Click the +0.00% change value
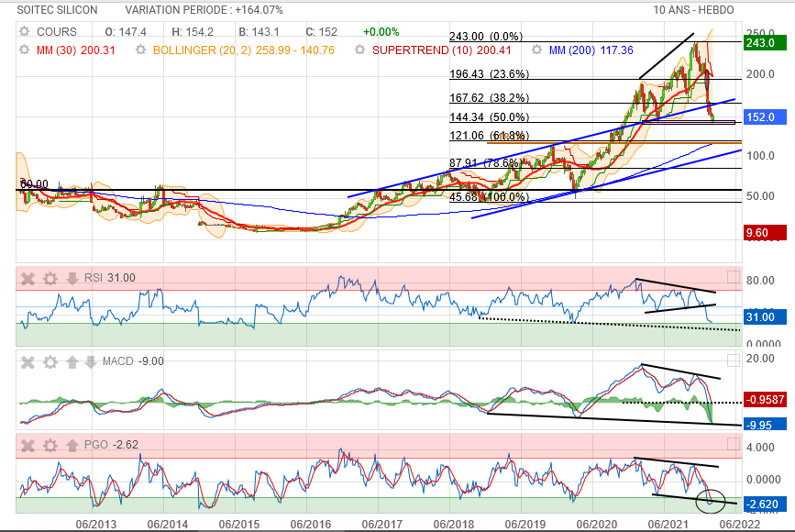 (381, 32)
